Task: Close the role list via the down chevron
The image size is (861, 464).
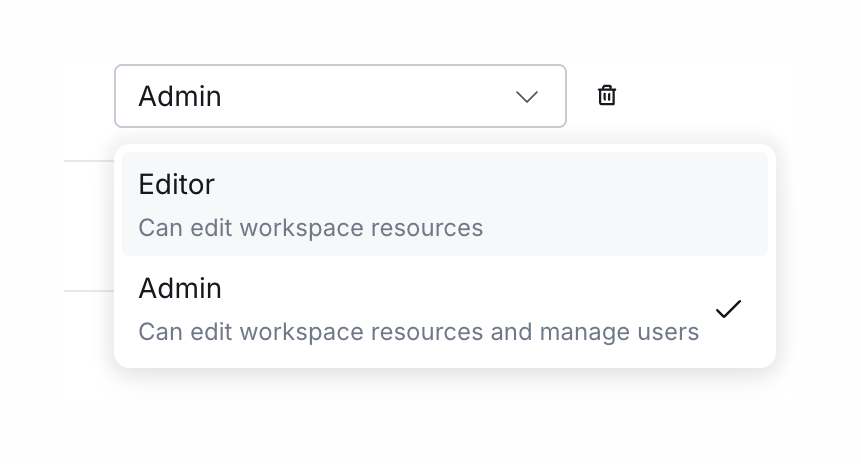Action: click(526, 97)
